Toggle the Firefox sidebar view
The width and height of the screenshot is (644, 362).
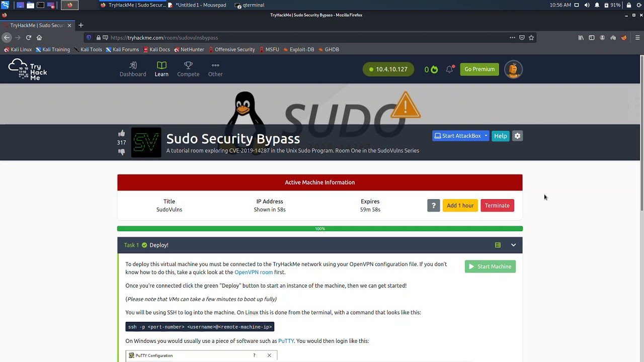[x=592, y=37]
